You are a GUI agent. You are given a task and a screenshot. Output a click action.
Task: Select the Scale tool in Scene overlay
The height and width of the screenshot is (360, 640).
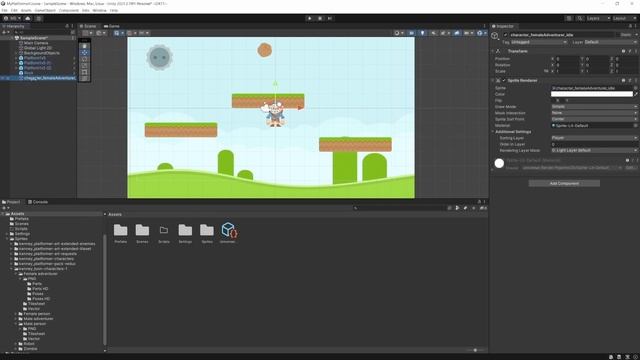click(x=84, y=66)
